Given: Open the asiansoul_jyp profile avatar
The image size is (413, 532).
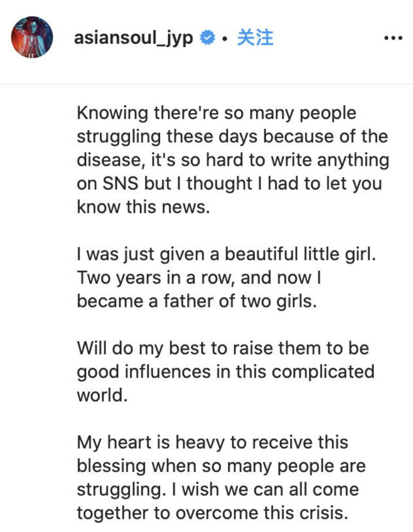Looking at the screenshot, I should click(32, 37).
